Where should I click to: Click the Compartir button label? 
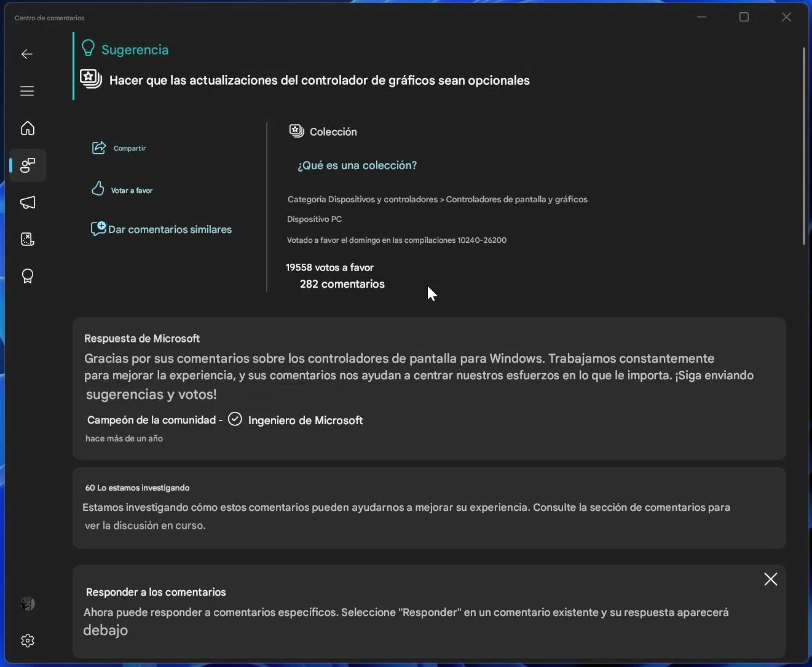click(x=130, y=148)
